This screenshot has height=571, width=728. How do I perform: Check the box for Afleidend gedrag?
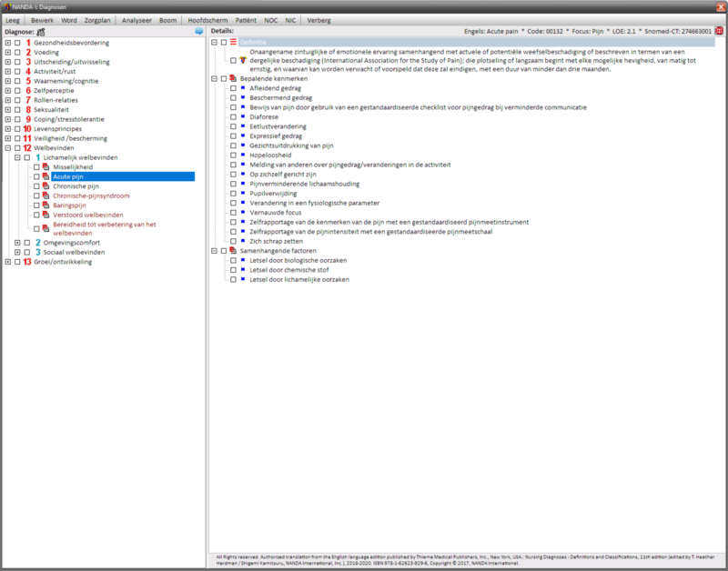click(x=233, y=88)
